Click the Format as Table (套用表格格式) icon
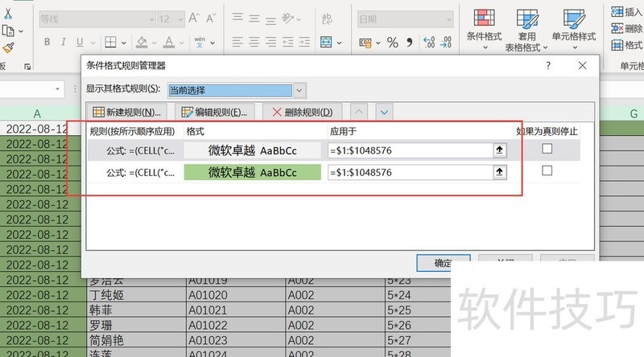Viewport: 644px width, 357px height. [527, 29]
